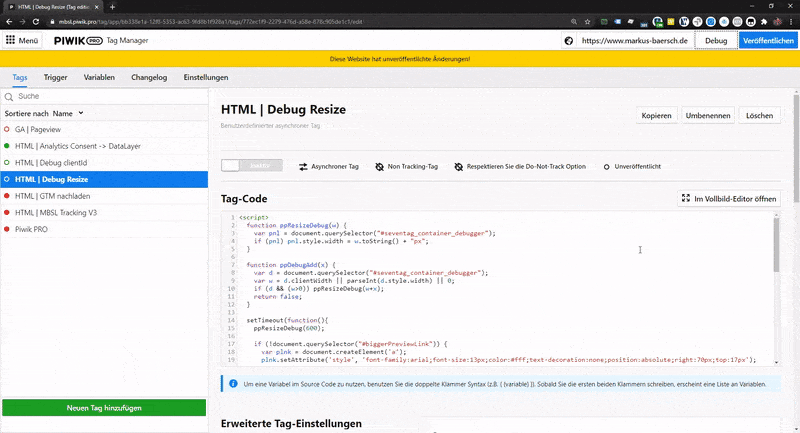This screenshot has width=800, height=433.
Task: Click Neuen Tag hinzufügen button
Action: coord(104,408)
